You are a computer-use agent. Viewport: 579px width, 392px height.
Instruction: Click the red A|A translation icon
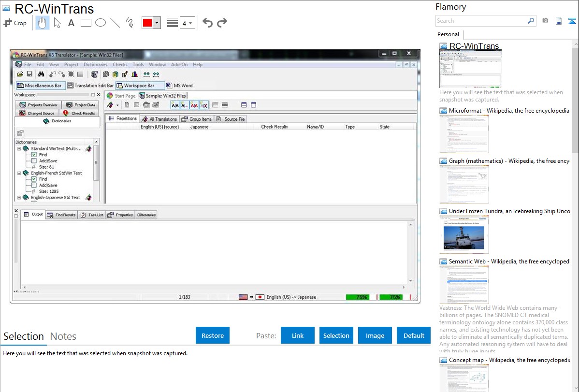click(x=194, y=105)
